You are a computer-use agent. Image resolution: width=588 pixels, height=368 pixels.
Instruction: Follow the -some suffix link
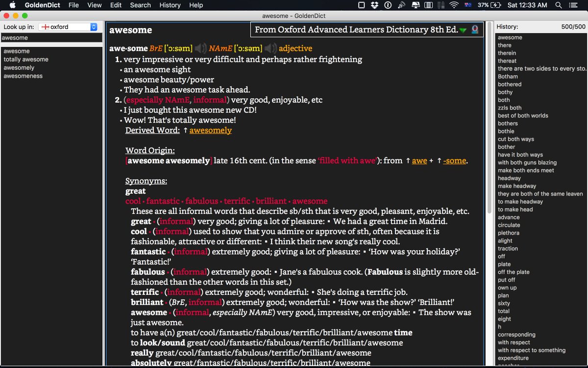coord(455,160)
